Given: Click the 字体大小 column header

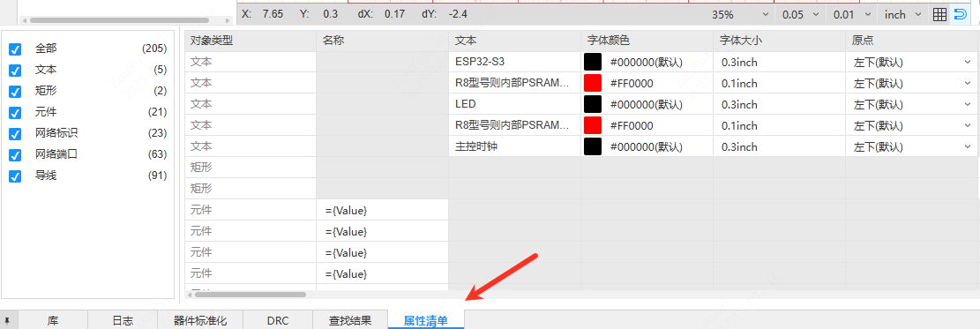Looking at the screenshot, I should point(780,41).
